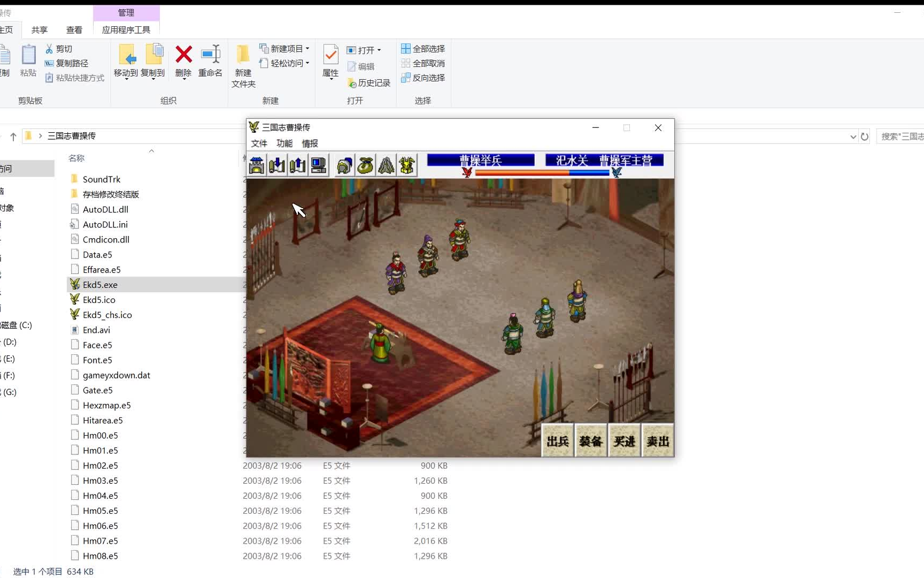Select the AutoDLL.dll file

coord(105,209)
